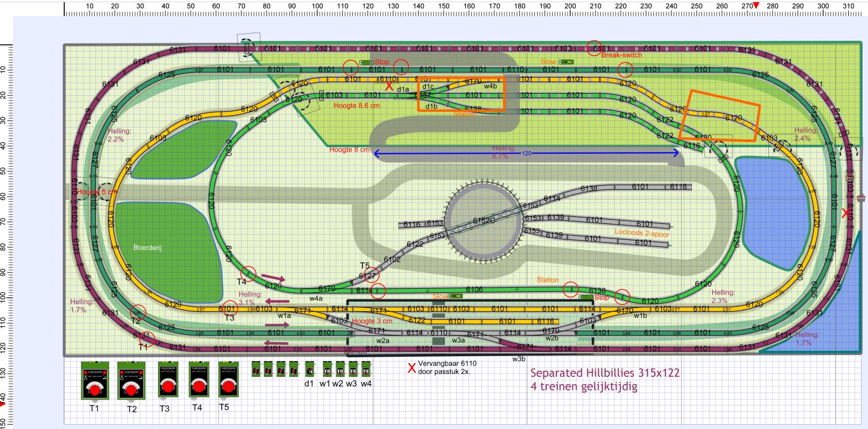Toggle the w2 turnout switch box

pos(340,369)
